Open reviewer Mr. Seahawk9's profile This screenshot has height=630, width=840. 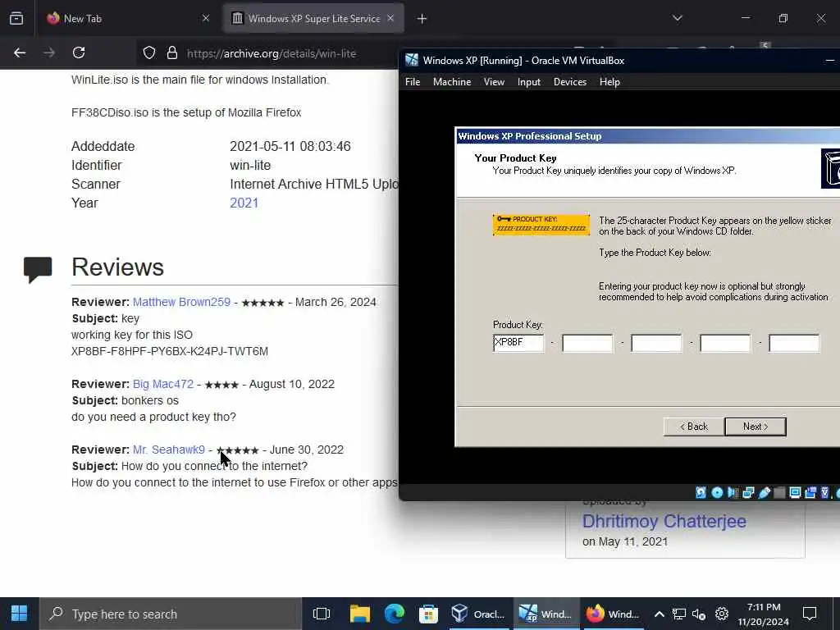(169, 450)
